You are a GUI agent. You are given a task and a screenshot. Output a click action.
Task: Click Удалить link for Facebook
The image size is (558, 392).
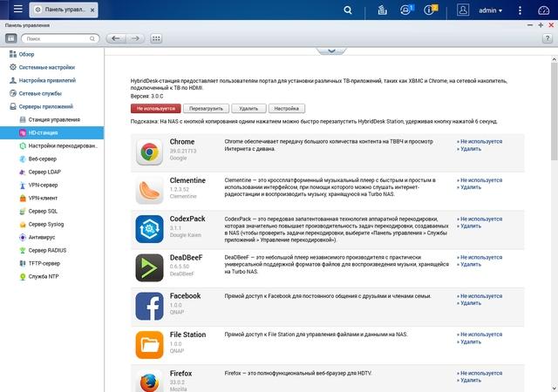(x=469, y=303)
